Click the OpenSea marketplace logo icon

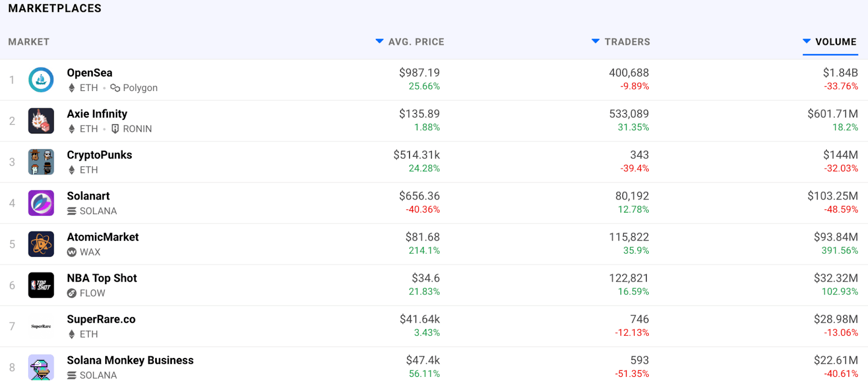(x=41, y=80)
